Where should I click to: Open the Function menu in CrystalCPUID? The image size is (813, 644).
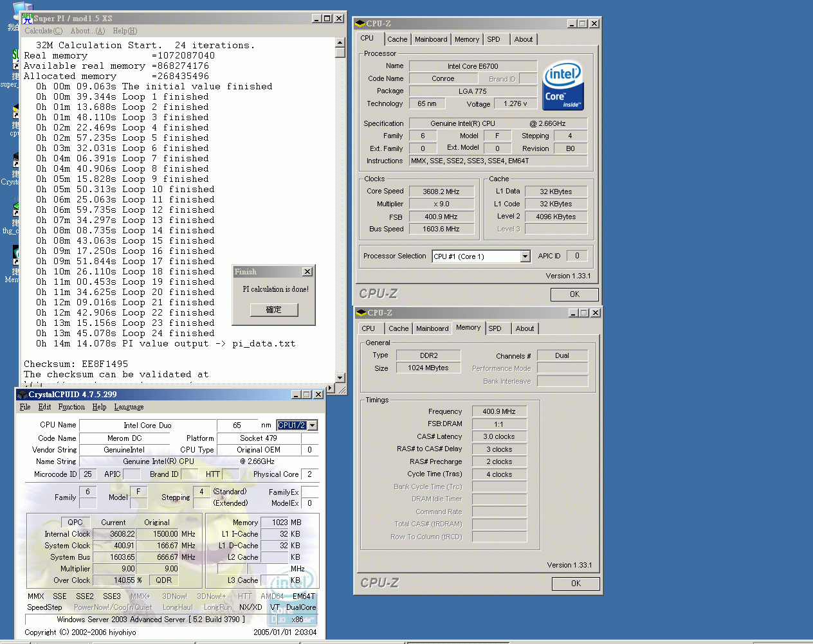point(71,407)
